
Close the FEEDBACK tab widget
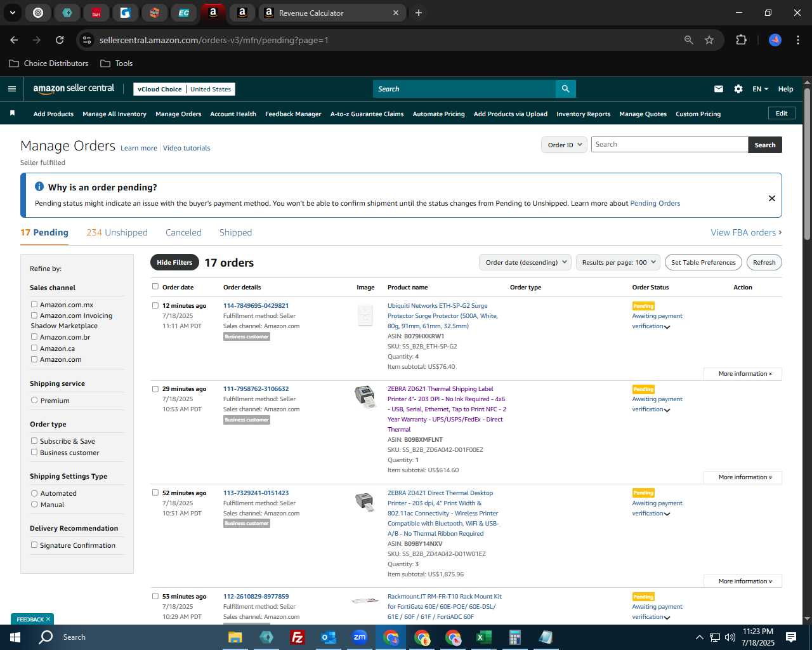tap(48, 619)
